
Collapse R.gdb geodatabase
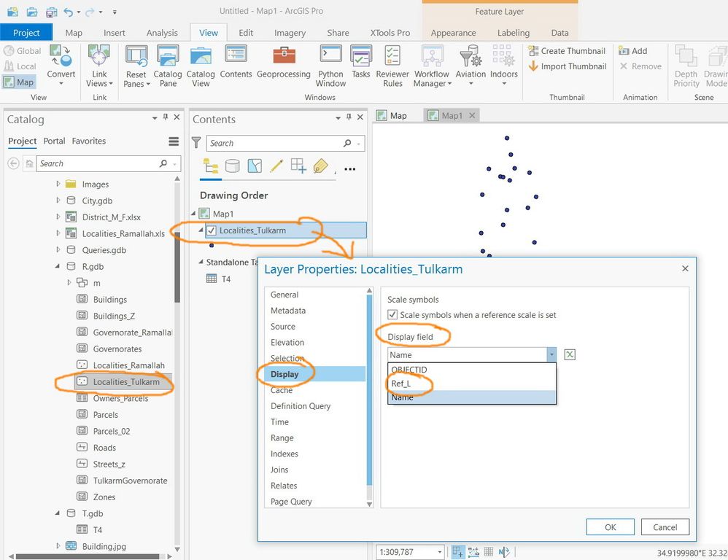[x=58, y=266]
